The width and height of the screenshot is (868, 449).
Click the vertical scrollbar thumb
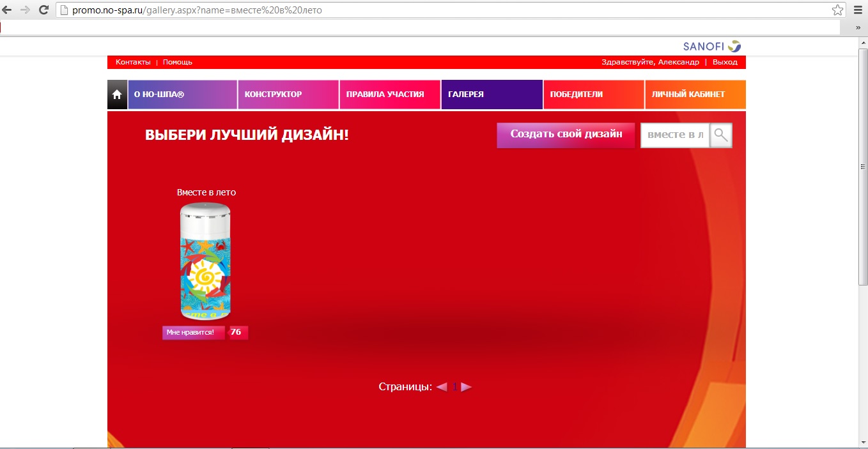(863, 165)
